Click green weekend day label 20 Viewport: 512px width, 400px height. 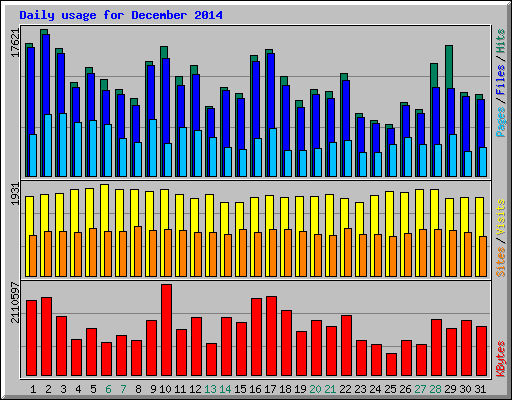pyautogui.click(x=315, y=389)
